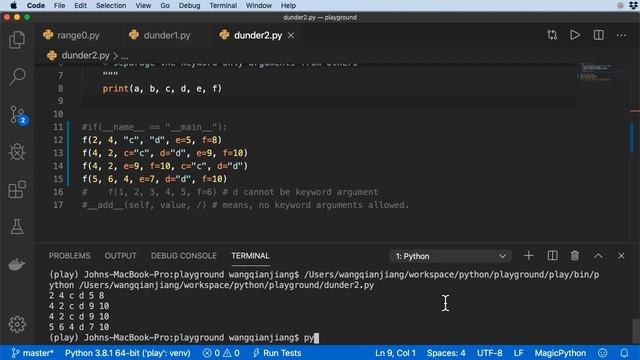
Task: Open notifications bell in status bar
Action: click(624, 353)
